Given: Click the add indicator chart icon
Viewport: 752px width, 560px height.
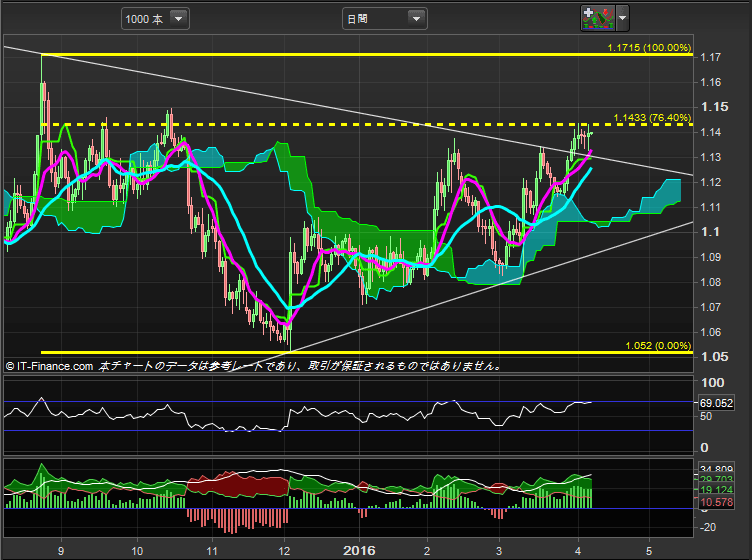Looking at the screenshot, I should coord(598,18).
